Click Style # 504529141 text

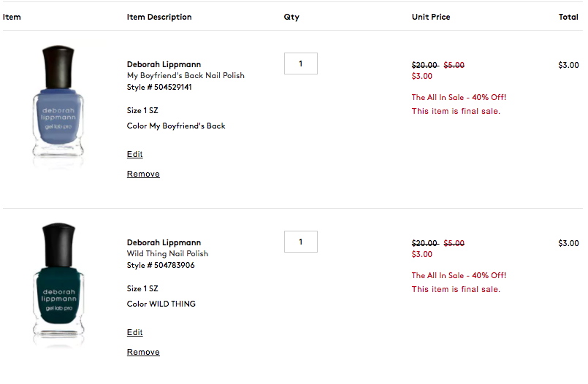(x=159, y=87)
